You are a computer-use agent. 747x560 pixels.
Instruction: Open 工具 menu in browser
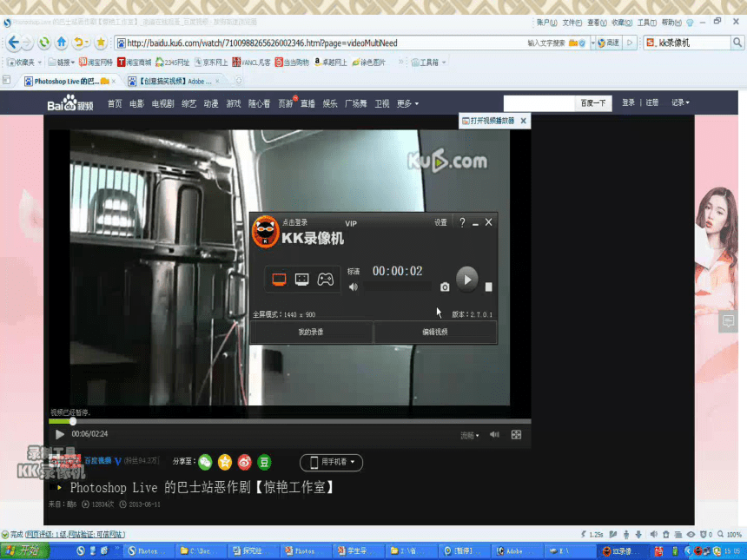[x=646, y=23]
